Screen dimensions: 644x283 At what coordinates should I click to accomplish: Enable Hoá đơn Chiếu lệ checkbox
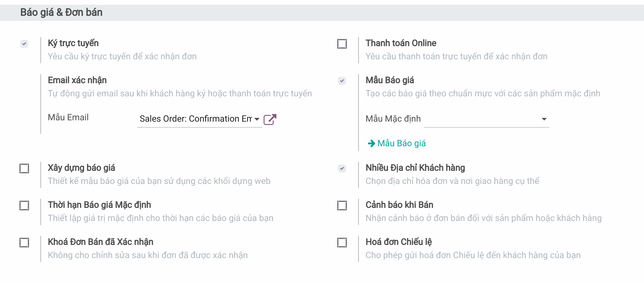coord(342,243)
